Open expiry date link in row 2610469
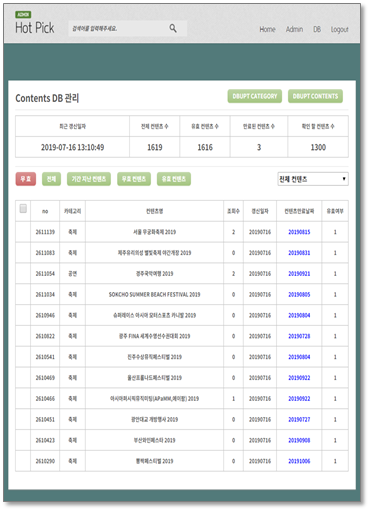The image size is (370, 511). coord(299,378)
